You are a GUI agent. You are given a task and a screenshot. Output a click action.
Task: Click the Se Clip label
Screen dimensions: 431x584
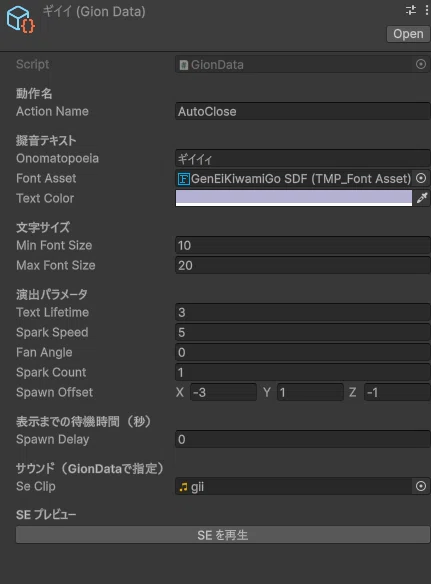(x=36, y=486)
